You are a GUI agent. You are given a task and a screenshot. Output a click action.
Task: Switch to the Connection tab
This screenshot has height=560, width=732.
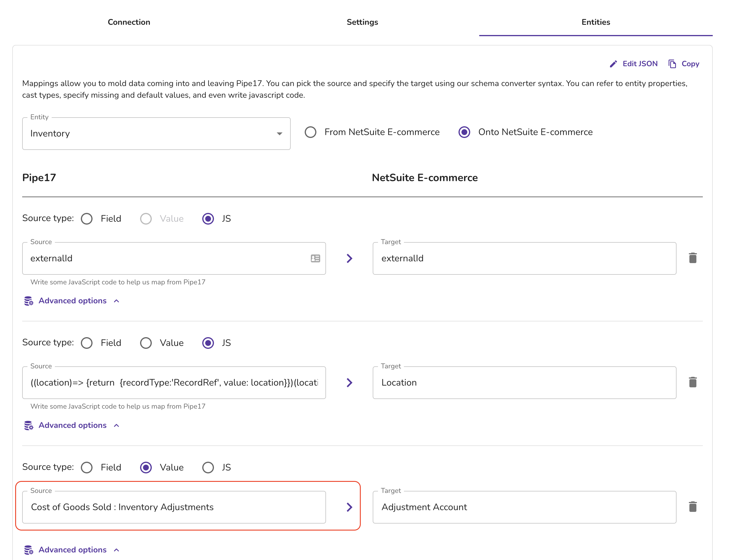coord(129,22)
